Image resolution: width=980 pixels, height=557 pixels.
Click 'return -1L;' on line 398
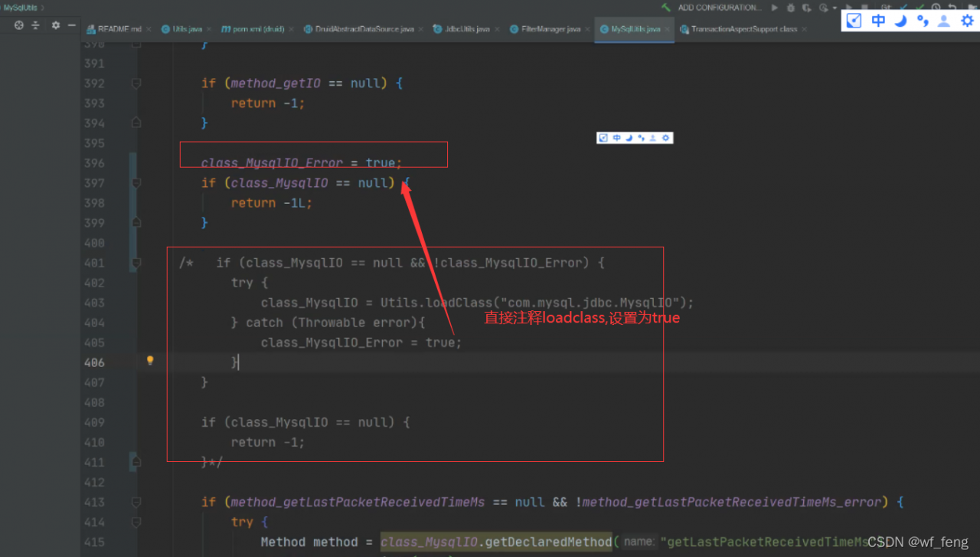(272, 203)
